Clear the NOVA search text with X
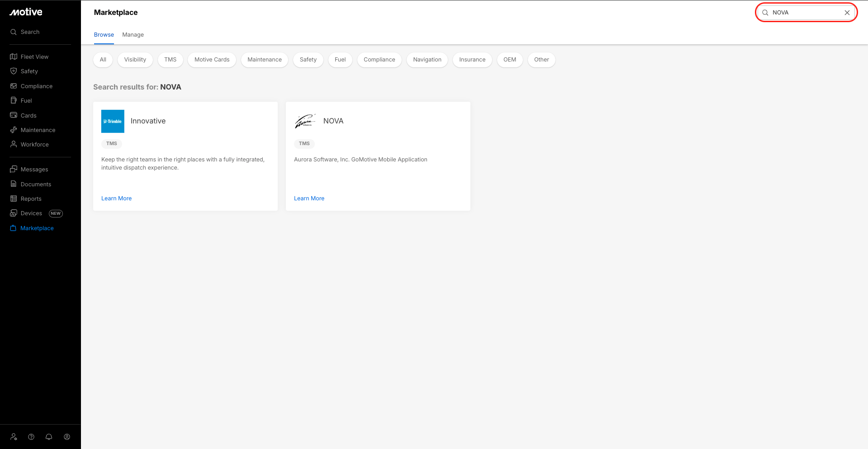Viewport: 868px width, 449px height. (847, 13)
